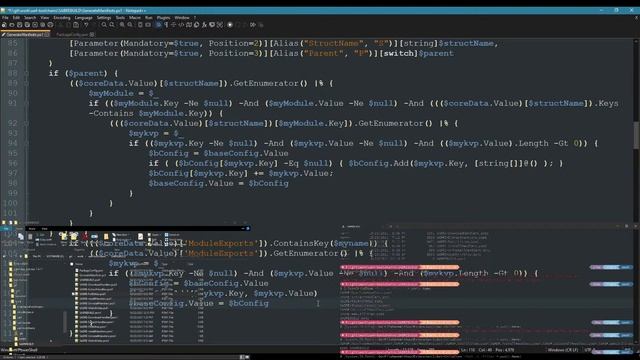This screenshot has height=360, width=640.
Task: Click '$baseConfig.Value = $bConfig' on line 98
Action: pyautogui.click(x=218, y=183)
